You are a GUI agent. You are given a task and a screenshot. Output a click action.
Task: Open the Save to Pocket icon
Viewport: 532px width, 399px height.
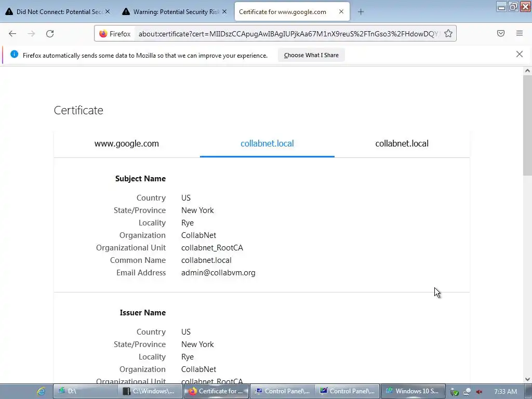pos(501,33)
